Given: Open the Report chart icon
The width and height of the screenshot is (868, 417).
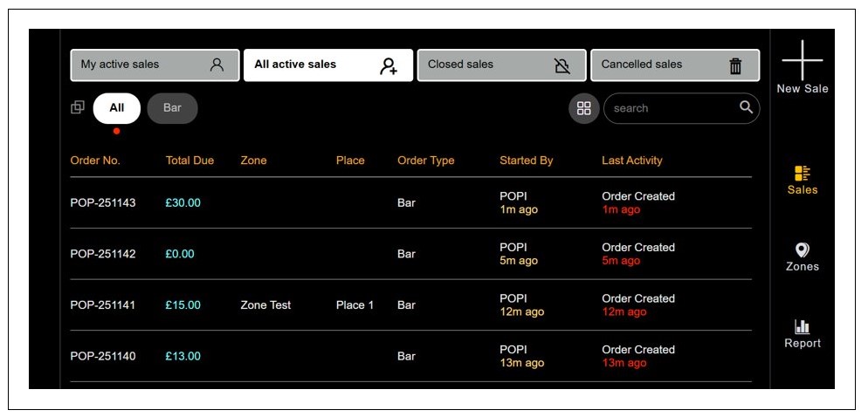Looking at the screenshot, I should point(802,327).
